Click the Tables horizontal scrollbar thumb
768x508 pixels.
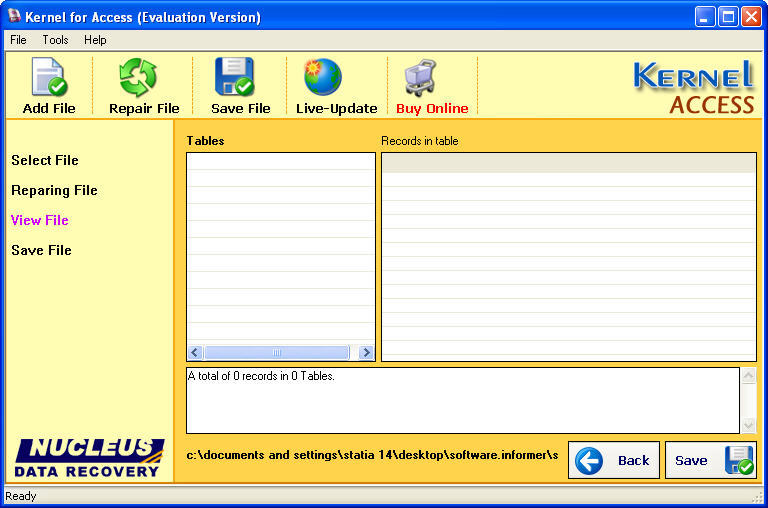[x=277, y=352]
